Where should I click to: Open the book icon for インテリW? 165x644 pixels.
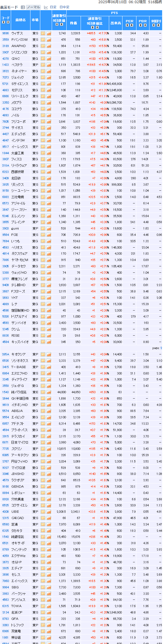[43, 140]
